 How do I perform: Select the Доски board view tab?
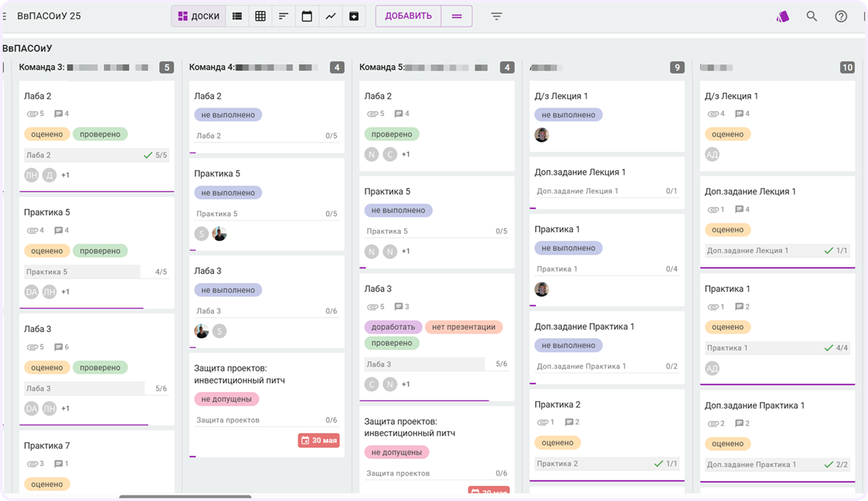198,16
